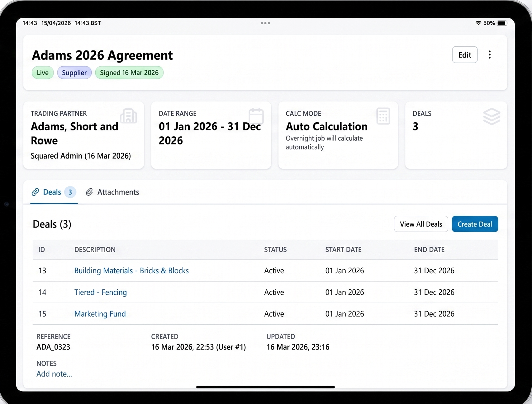Tap the Wi-Fi status icon
Screen dimensions: 532x404
tap(478, 23)
